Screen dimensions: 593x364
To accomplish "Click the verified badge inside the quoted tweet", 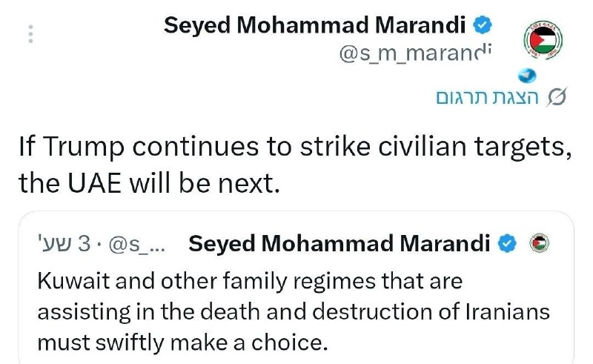I will click(x=507, y=243).
